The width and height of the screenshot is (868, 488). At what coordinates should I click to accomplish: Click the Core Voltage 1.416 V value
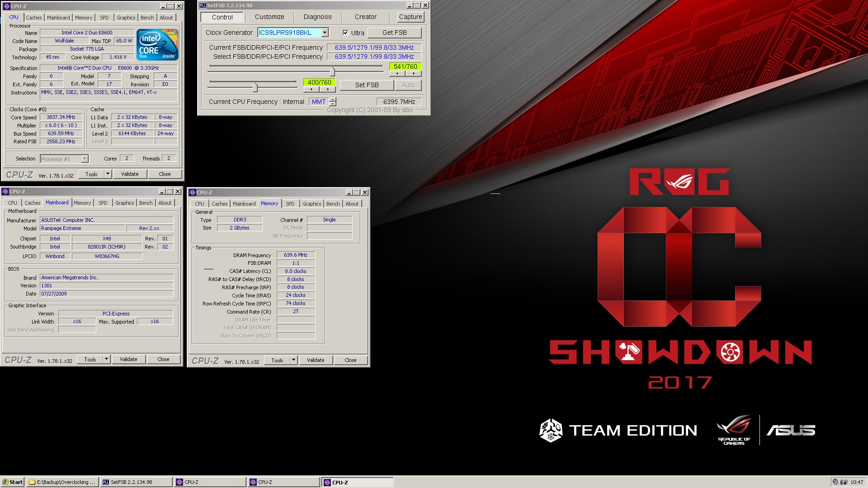point(118,57)
